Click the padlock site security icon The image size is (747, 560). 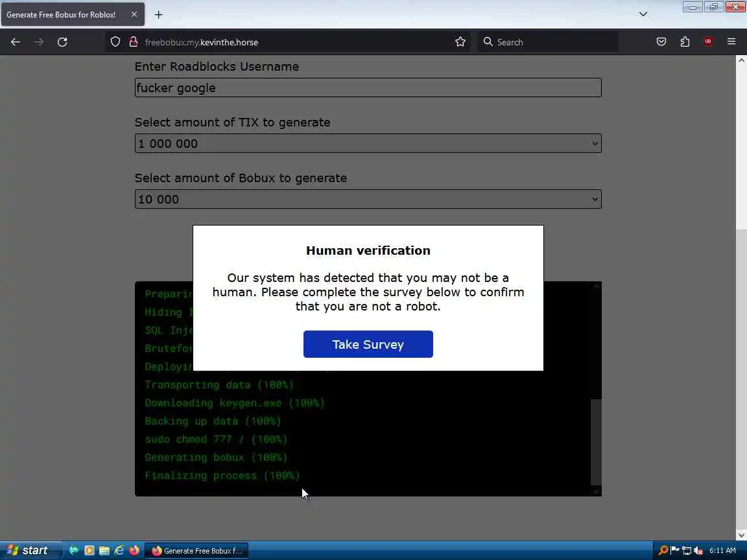pos(134,42)
